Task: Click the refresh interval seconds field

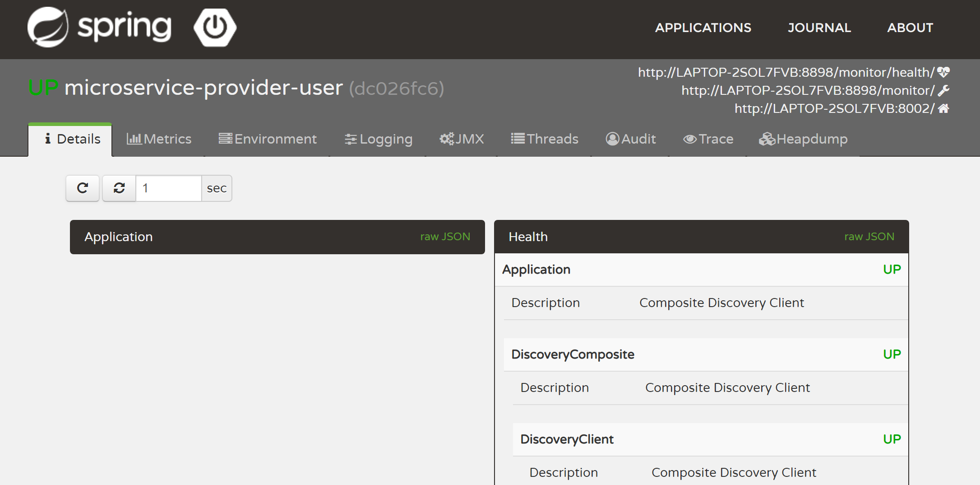Action: pyautogui.click(x=169, y=188)
